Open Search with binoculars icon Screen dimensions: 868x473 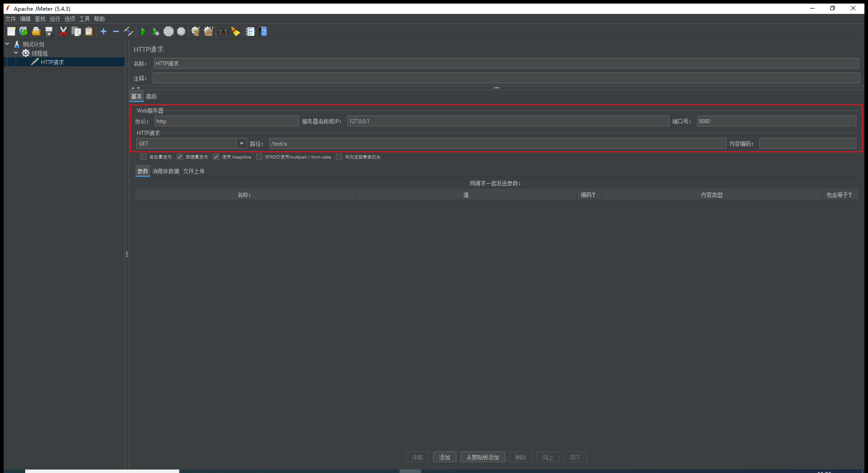223,31
